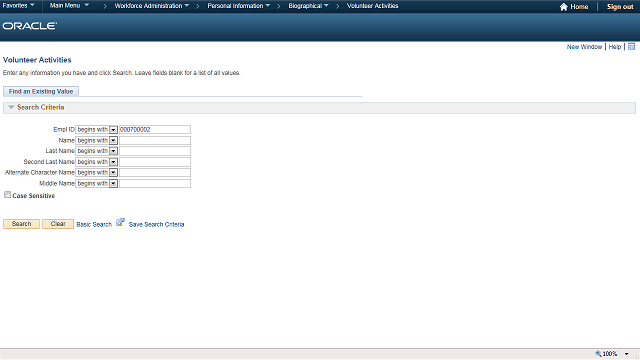Click the 100% zoom value text
The height and width of the screenshot is (360, 640).
pos(610,354)
